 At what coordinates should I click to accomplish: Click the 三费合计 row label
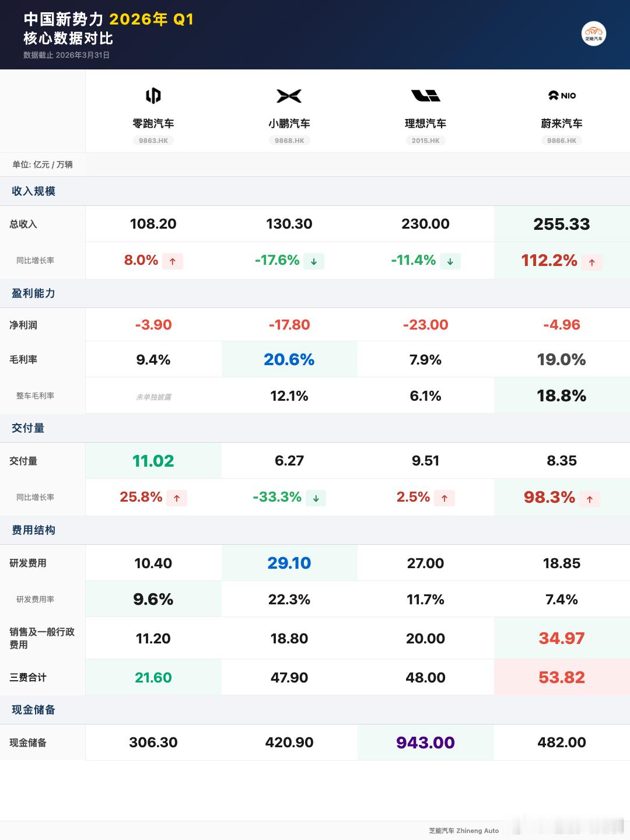click(x=28, y=677)
